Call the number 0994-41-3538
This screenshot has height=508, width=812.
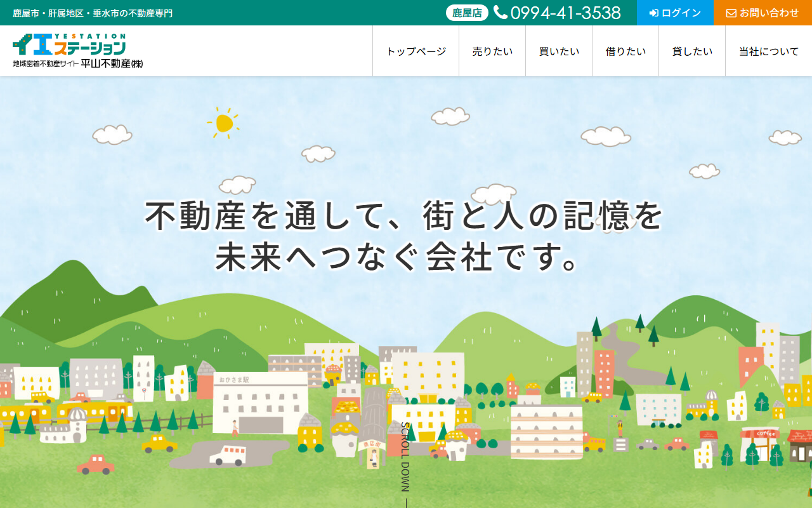[565, 13]
